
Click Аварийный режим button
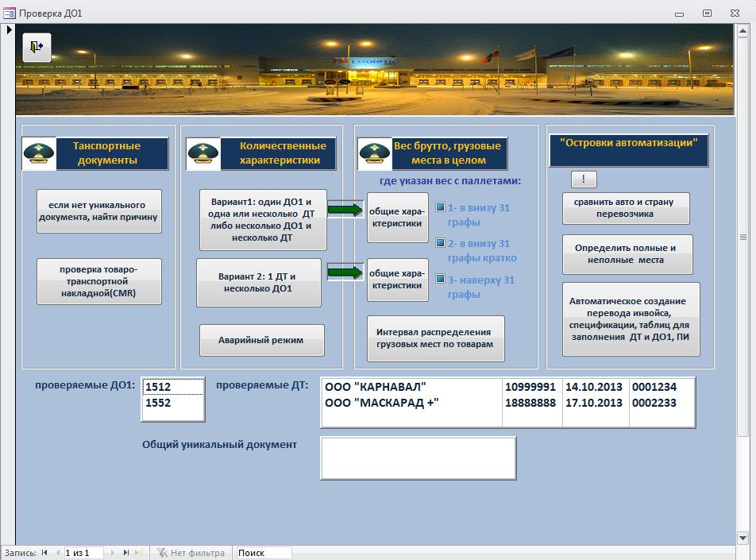[x=262, y=340]
